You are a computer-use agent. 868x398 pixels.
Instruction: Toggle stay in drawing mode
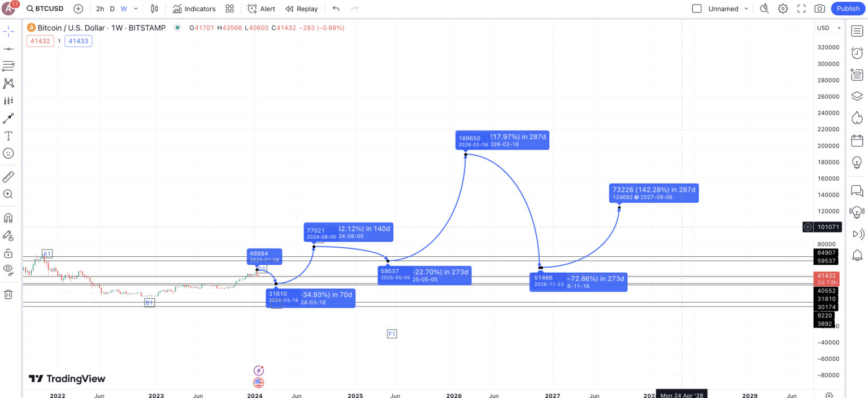click(x=8, y=235)
